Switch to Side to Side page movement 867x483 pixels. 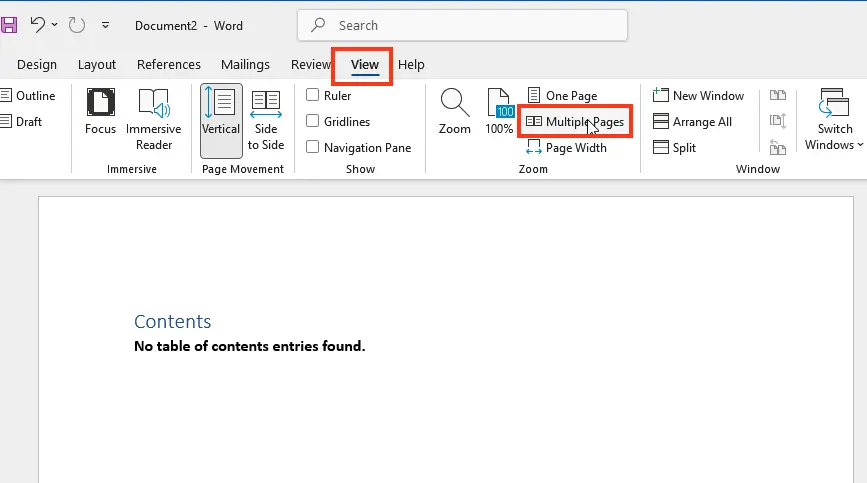266,118
